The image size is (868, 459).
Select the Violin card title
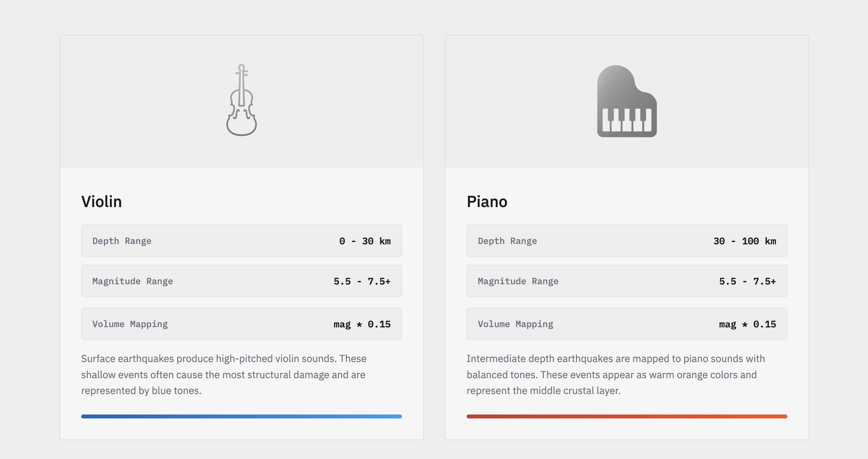coord(101,202)
